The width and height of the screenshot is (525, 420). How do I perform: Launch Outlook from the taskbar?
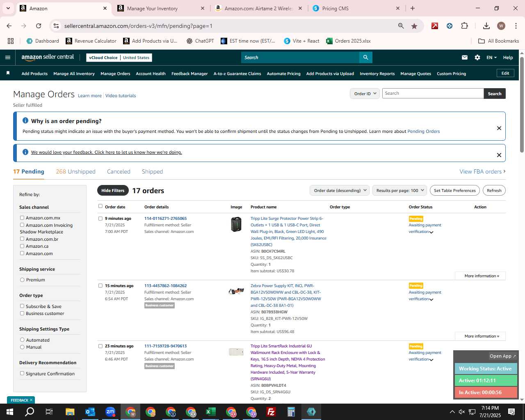point(90,412)
